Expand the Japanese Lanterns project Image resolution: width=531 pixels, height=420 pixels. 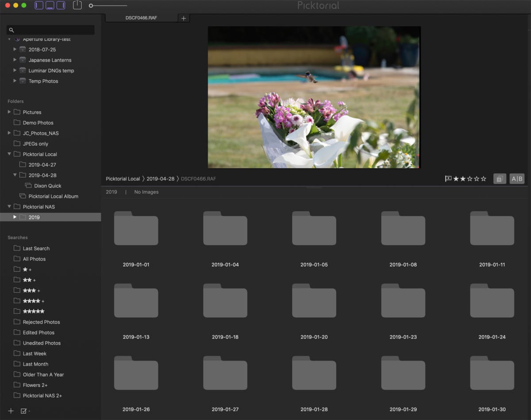click(x=15, y=60)
